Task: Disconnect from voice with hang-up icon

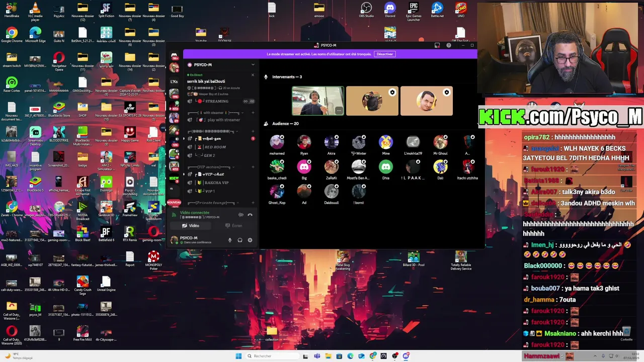Action: pyautogui.click(x=250, y=215)
